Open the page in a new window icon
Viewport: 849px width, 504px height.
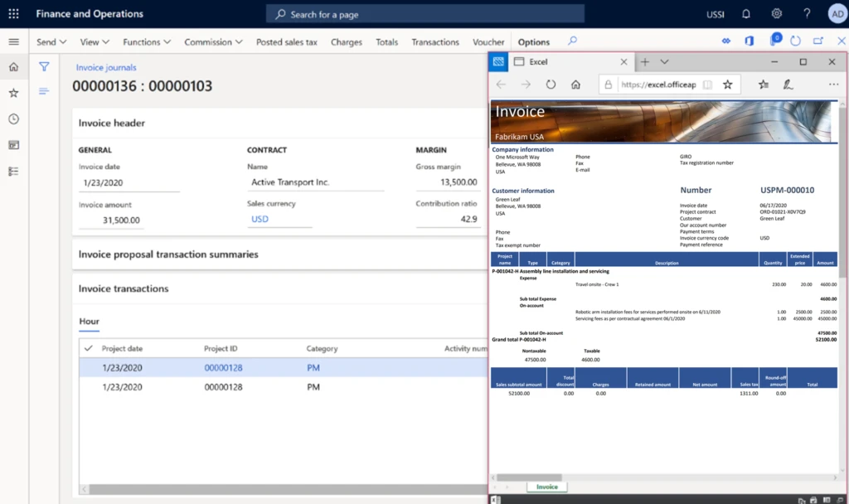(818, 40)
